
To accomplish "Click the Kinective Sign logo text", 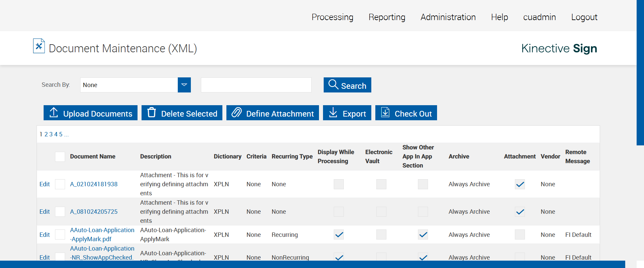I will pyautogui.click(x=559, y=48).
